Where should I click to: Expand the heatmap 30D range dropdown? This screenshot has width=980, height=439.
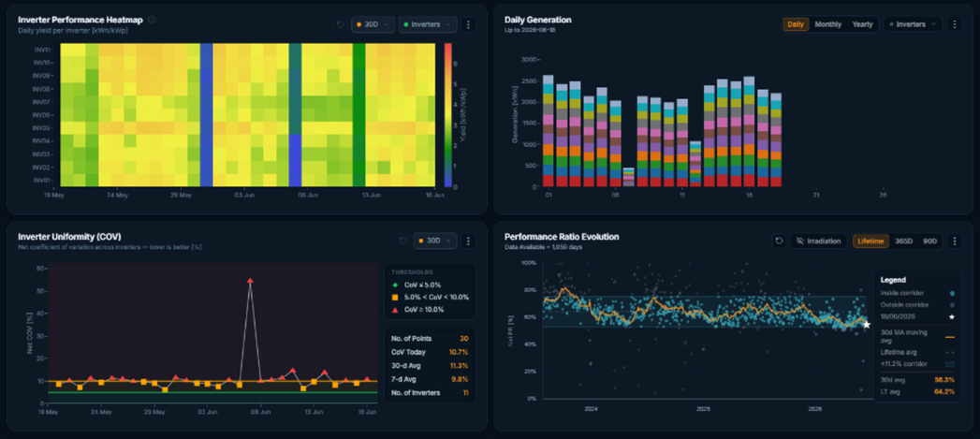tap(373, 24)
